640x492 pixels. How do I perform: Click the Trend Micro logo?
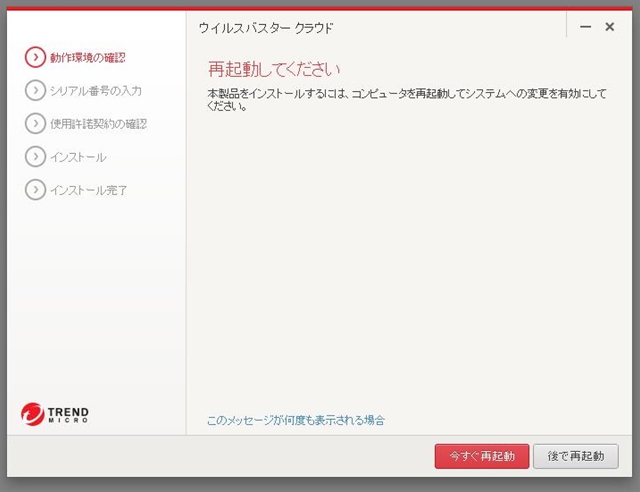55,414
